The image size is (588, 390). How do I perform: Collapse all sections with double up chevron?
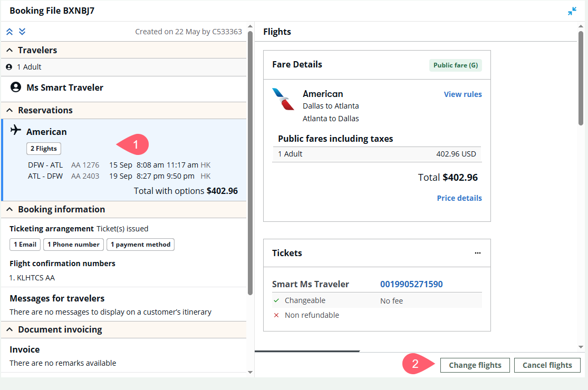(9, 32)
